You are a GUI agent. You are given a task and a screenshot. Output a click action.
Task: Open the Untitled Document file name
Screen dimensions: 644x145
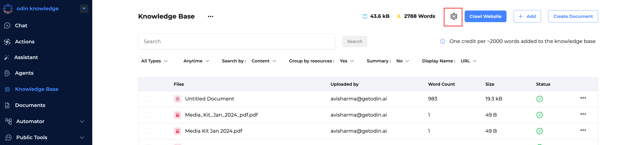(210, 99)
